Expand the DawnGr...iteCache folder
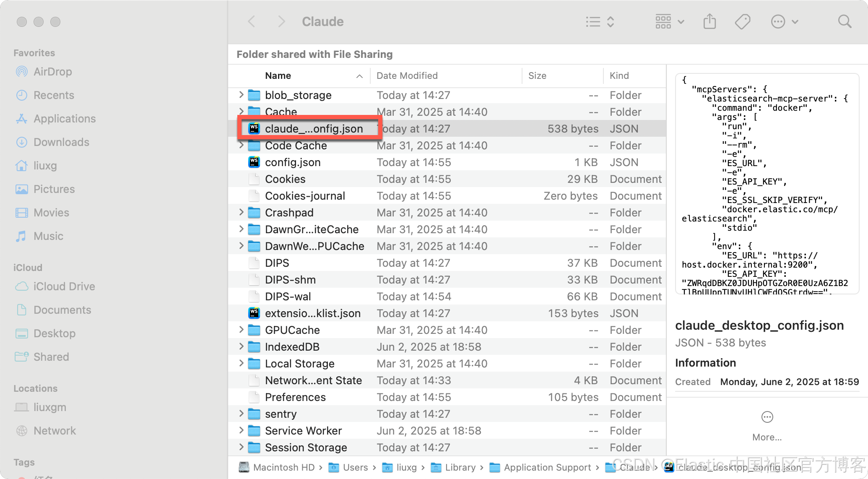868x479 pixels. 241,229
